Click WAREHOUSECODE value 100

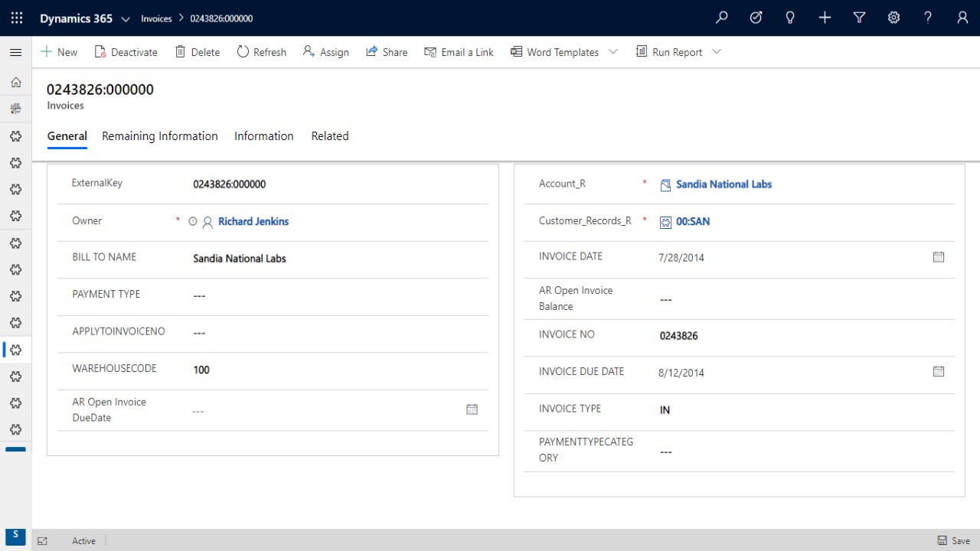click(201, 370)
